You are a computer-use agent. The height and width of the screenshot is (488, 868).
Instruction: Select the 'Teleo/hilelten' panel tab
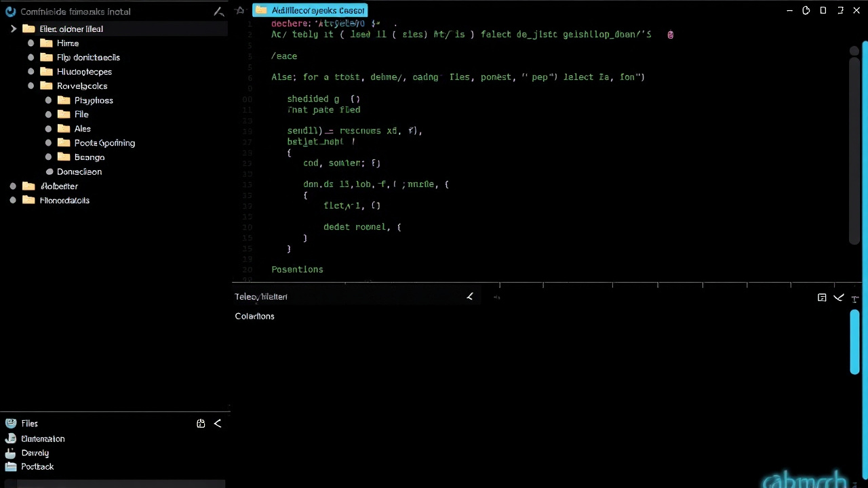point(261,297)
